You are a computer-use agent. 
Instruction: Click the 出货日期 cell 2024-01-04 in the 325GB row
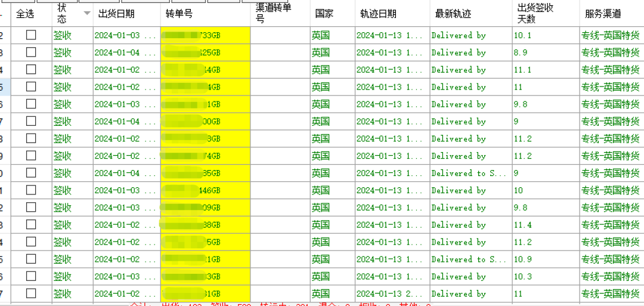click(126, 52)
